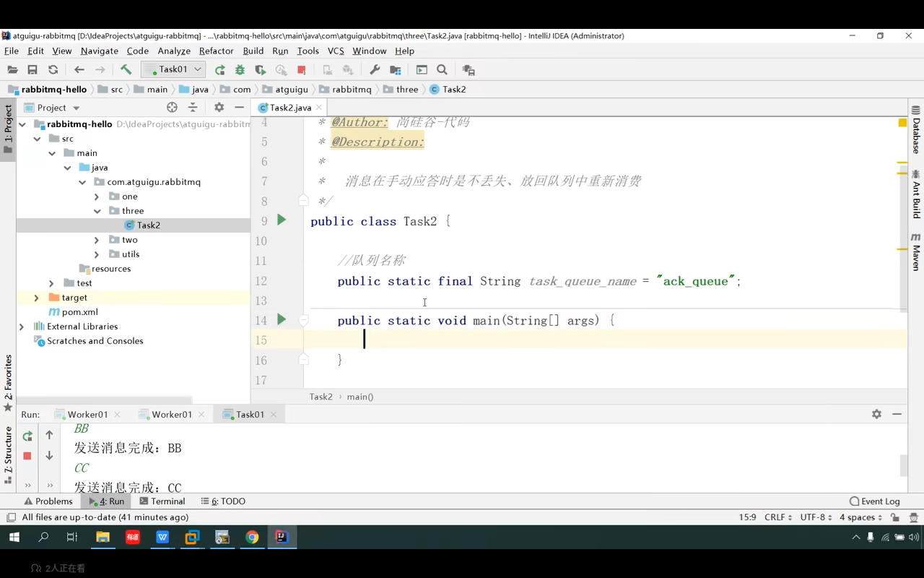Image resolution: width=924 pixels, height=578 pixels.
Task: Click the up arrow in Run panel
Action: pyautogui.click(x=49, y=435)
